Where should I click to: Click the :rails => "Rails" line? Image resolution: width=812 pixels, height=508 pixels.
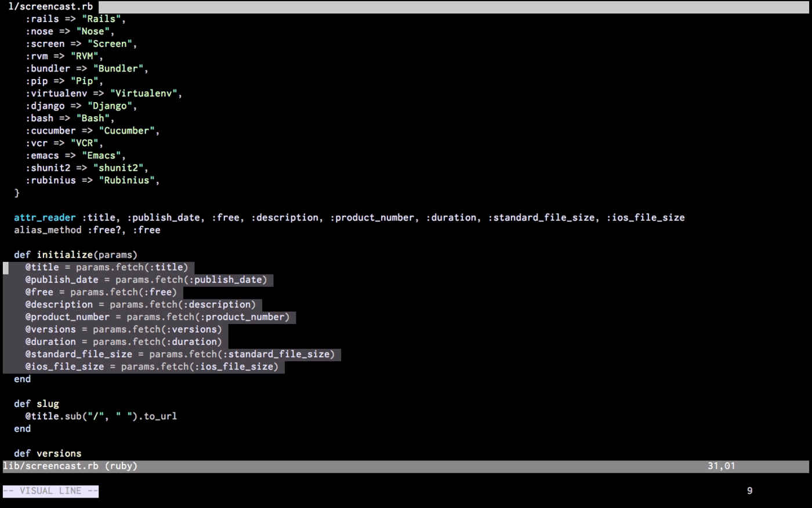(75, 19)
